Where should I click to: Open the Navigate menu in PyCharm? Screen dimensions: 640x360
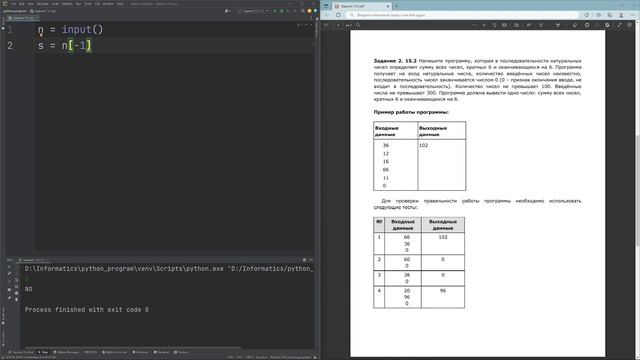[x=43, y=4]
